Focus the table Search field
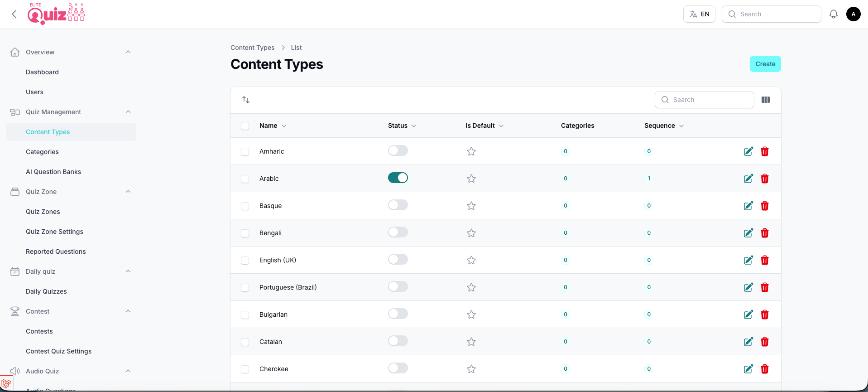This screenshot has height=392, width=868. pos(705,100)
